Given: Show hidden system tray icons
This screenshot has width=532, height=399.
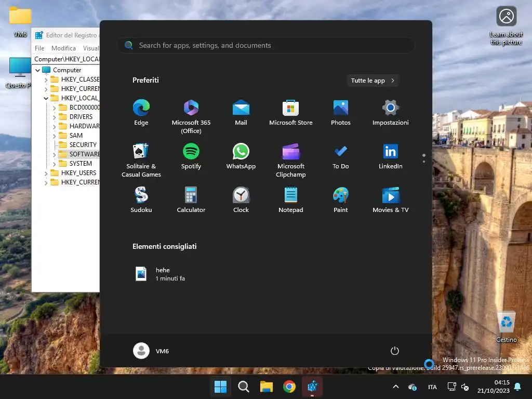Looking at the screenshot, I should coord(395,387).
